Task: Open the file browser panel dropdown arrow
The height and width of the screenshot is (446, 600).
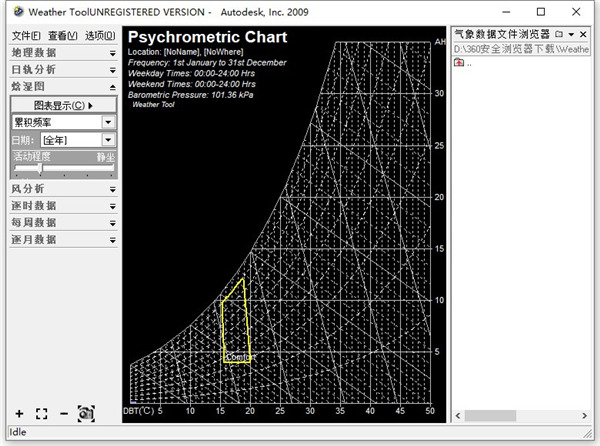Action: pos(571,34)
